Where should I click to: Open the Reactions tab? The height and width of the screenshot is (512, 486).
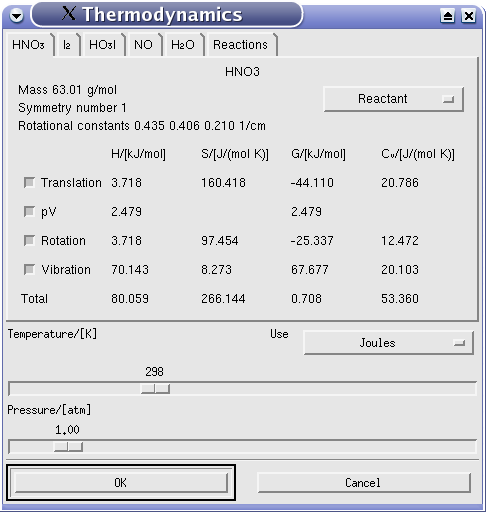click(241, 45)
